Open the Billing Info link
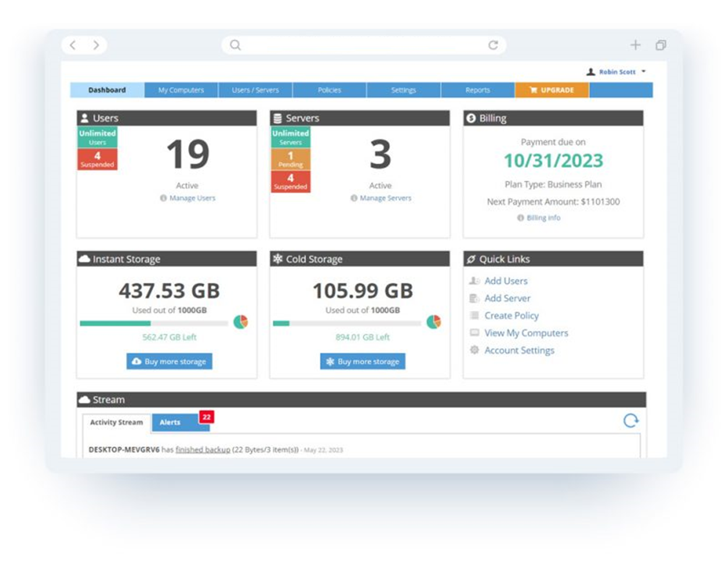728x578 pixels. (x=543, y=218)
